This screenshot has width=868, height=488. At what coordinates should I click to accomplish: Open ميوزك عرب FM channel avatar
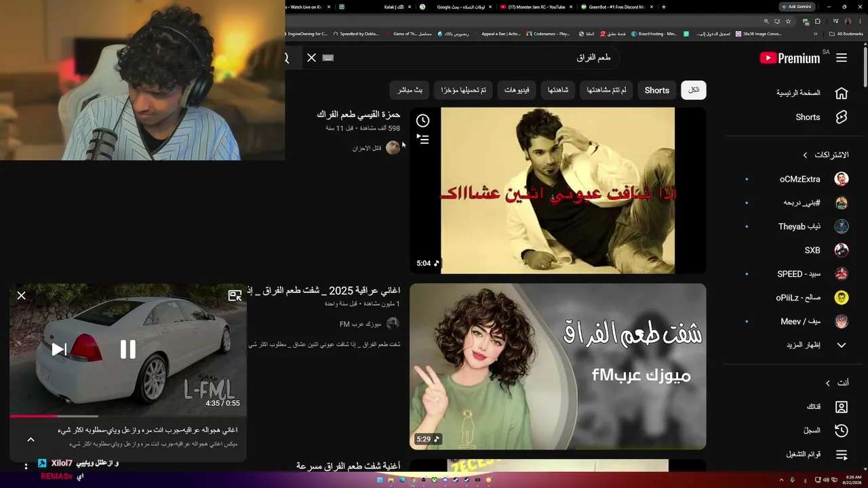pos(393,324)
